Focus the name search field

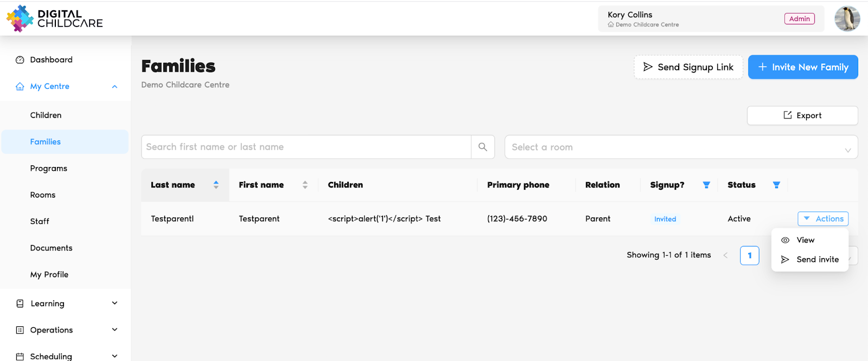click(306, 147)
